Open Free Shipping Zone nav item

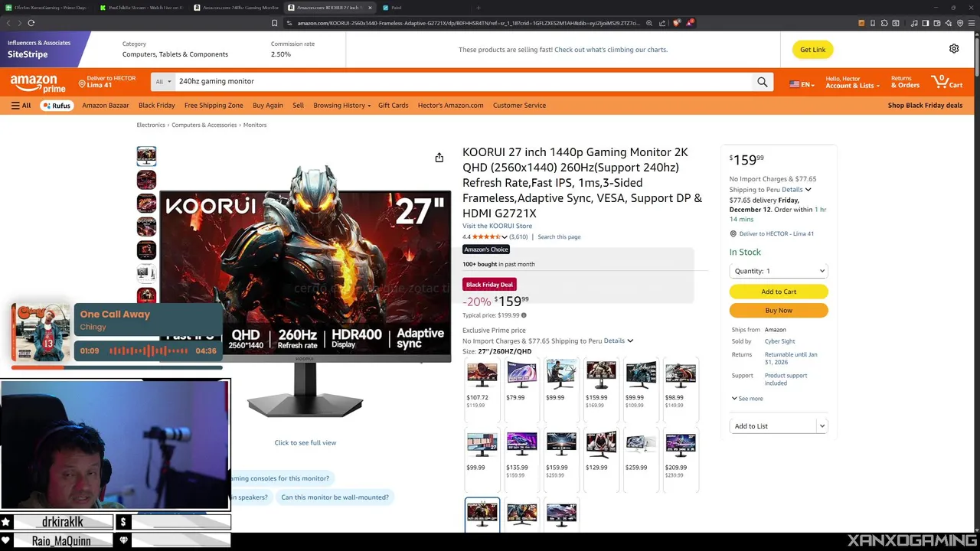(214, 106)
